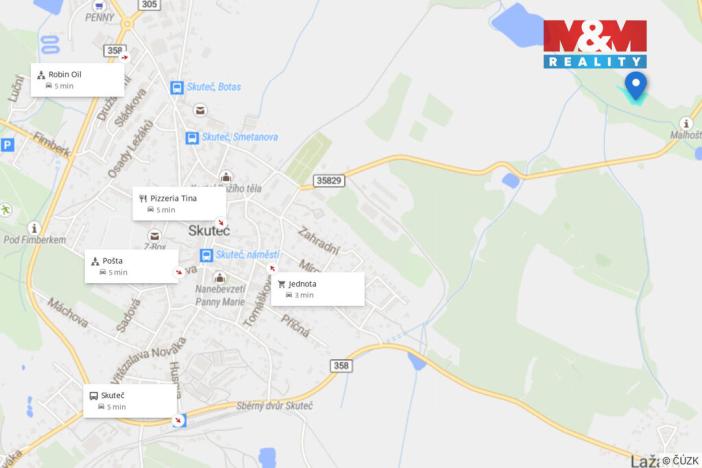The image size is (702, 468).
Task: Click the Sběrný dvůr Skuteč label
Action: pyautogui.click(x=274, y=406)
